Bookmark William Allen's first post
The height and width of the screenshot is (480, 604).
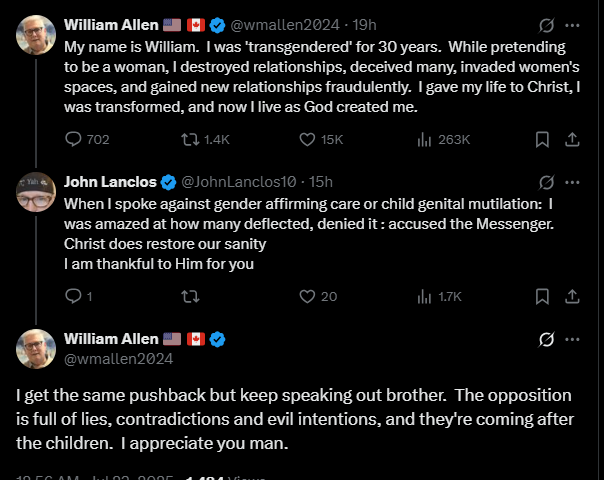(541, 139)
